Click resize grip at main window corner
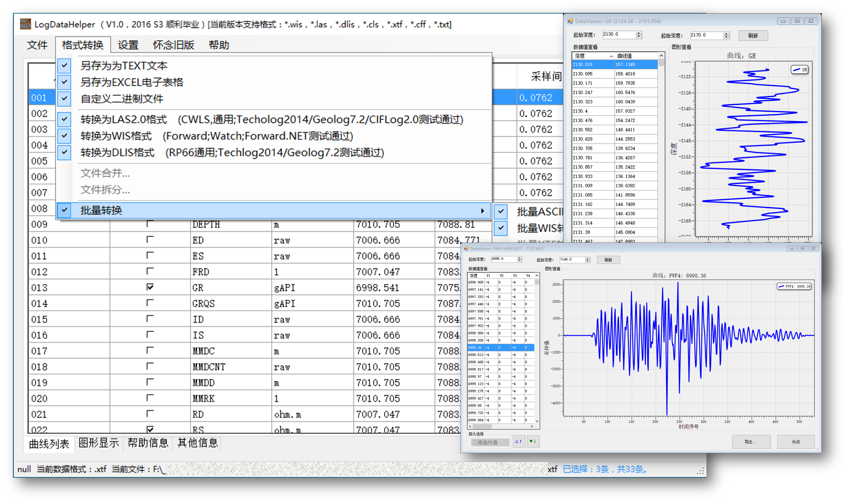 point(701,471)
